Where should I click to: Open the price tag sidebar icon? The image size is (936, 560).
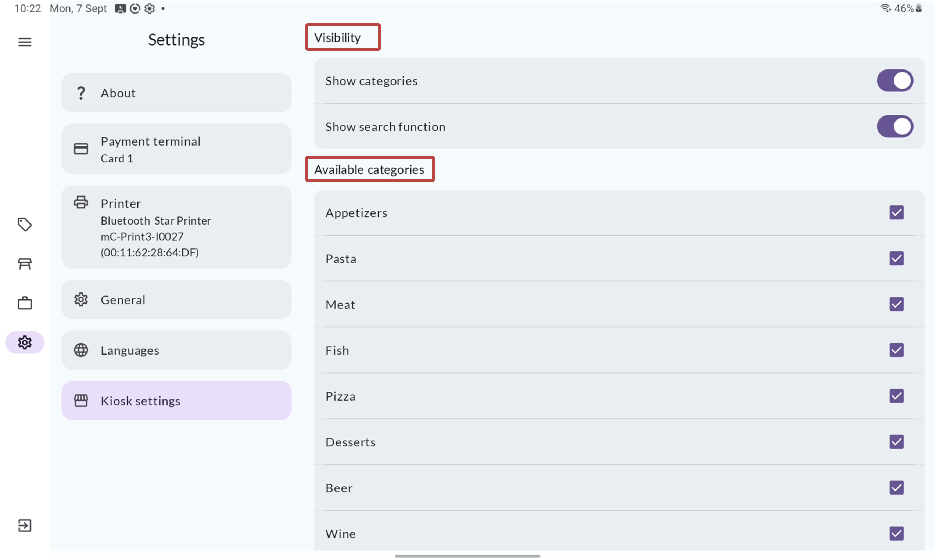(x=25, y=225)
